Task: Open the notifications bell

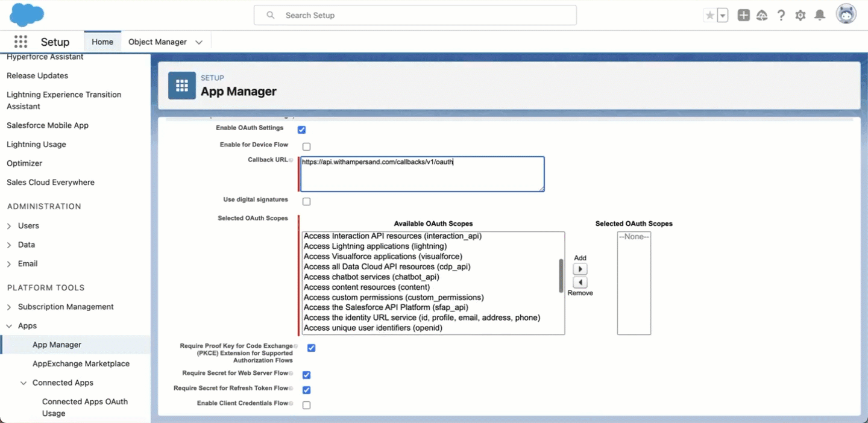Action: point(820,14)
